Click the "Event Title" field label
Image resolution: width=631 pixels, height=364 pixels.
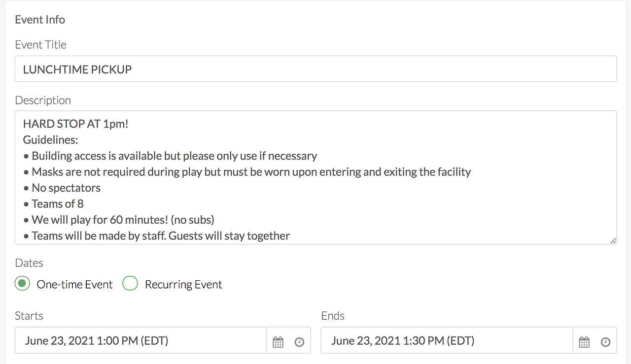pos(40,45)
